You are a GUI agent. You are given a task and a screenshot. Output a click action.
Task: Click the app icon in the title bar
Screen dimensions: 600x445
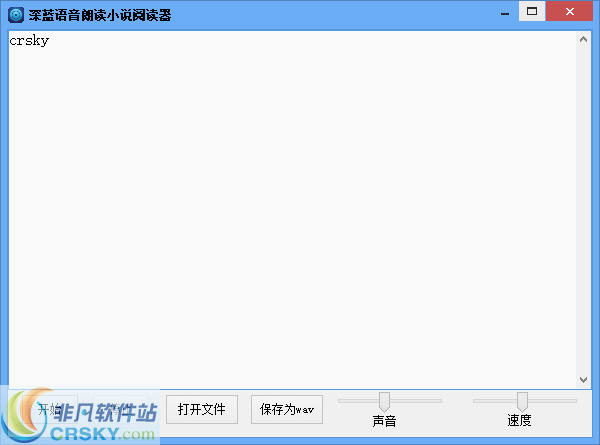click(x=16, y=14)
